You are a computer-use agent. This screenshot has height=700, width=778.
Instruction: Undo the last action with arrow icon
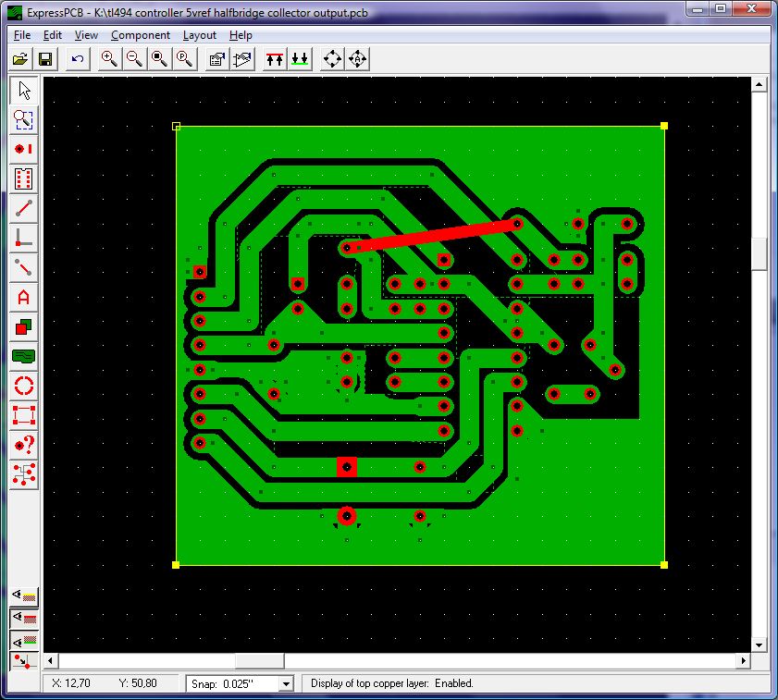pos(78,59)
